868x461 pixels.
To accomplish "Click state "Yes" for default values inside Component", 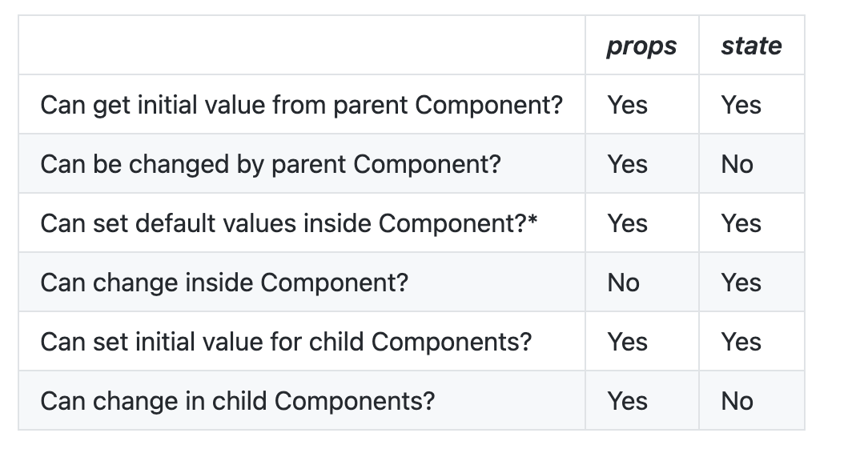I will [x=741, y=223].
